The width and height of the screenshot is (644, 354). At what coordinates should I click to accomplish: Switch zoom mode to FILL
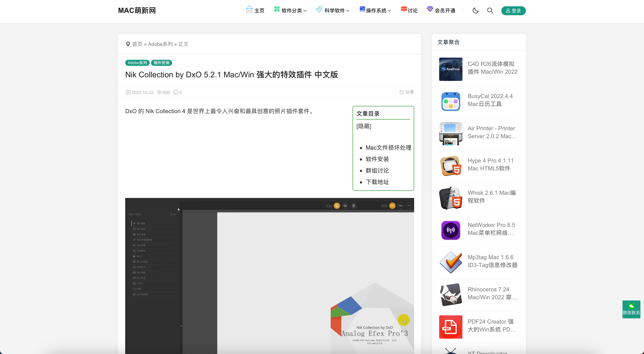(401, 206)
